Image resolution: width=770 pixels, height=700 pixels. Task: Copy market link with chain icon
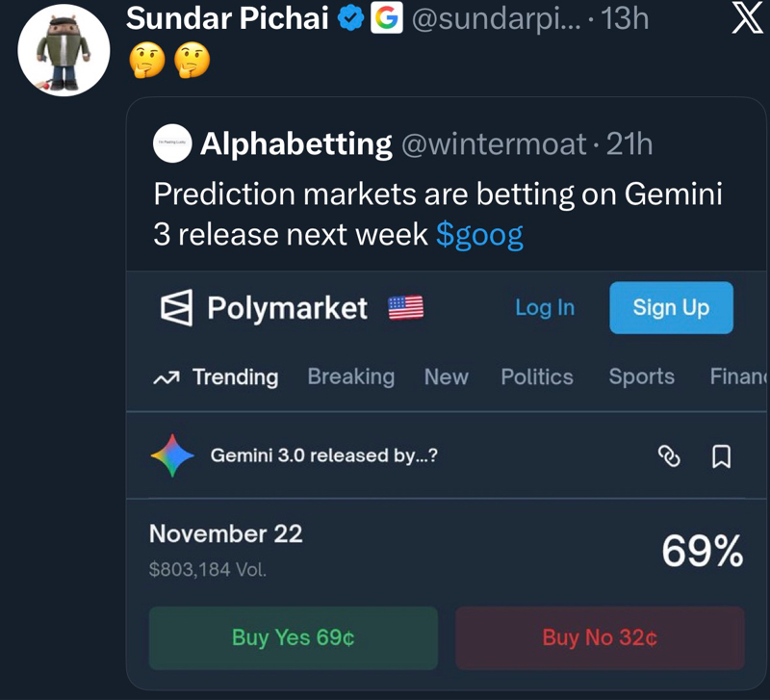pyautogui.click(x=669, y=455)
